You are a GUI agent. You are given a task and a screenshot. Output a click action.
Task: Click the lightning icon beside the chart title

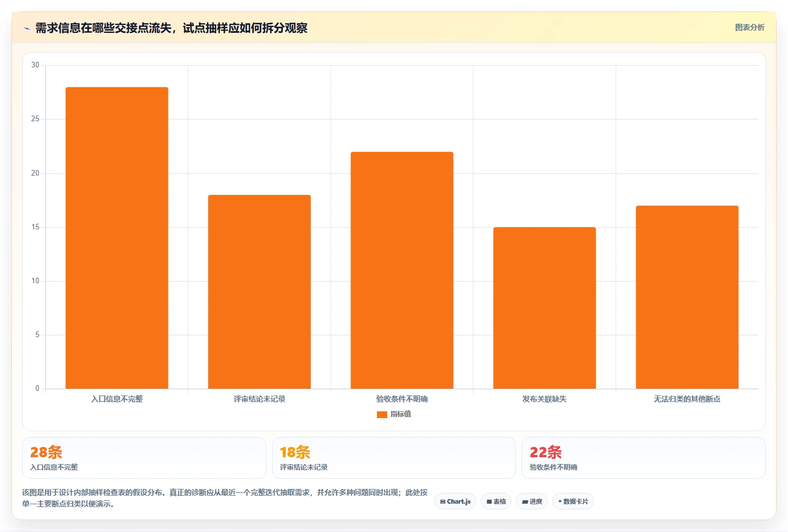click(27, 28)
